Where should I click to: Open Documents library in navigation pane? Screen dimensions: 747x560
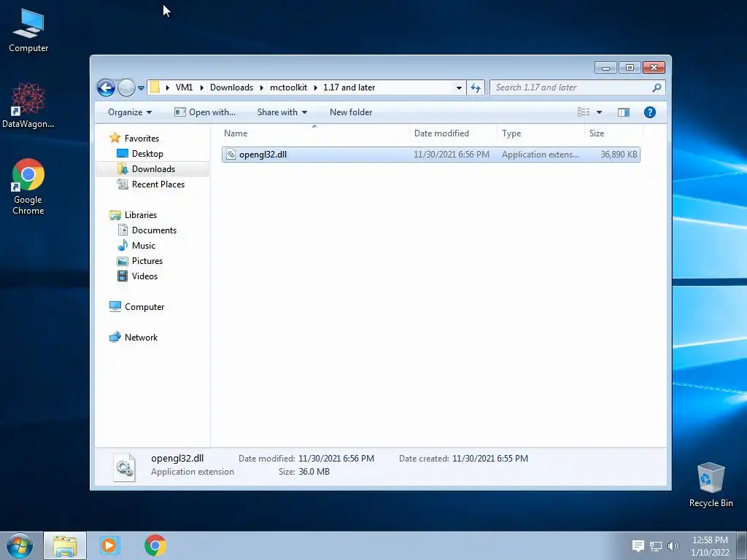154,230
